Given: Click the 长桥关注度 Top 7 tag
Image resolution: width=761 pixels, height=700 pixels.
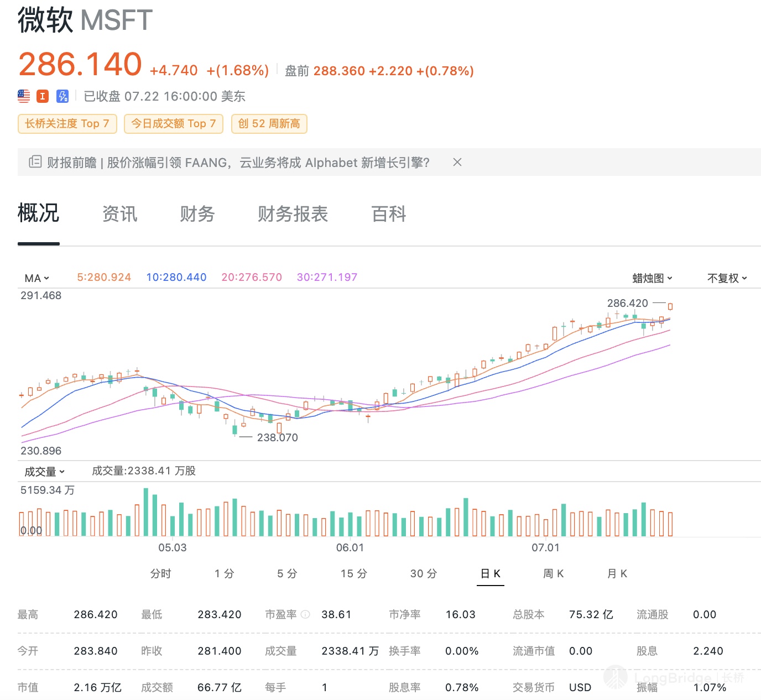Looking at the screenshot, I should pyautogui.click(x=67, y=123).
